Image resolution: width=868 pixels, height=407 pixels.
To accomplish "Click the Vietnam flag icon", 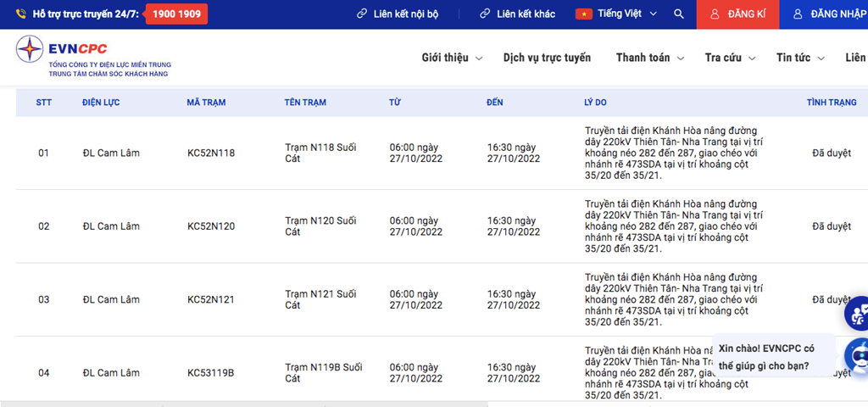I will (x=583, y=14).
